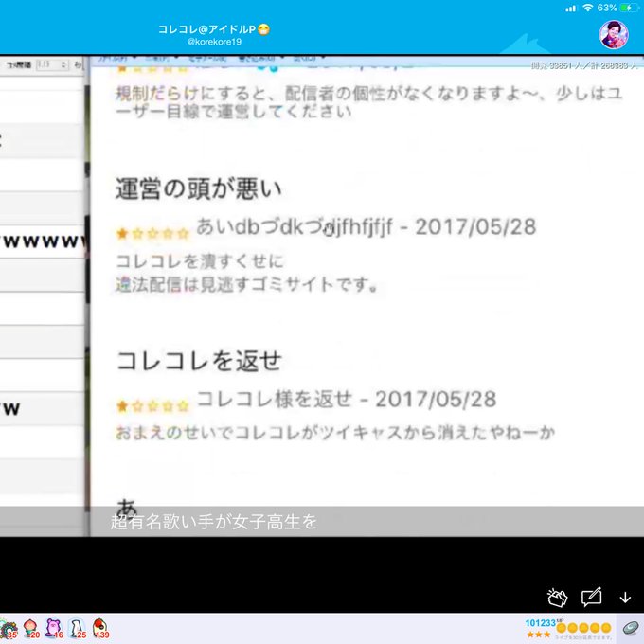This screenshot has width=644, height=644.
Task: Click the text おまえのせいでコレコレがツイキャスから消えた
Action: 335,433
